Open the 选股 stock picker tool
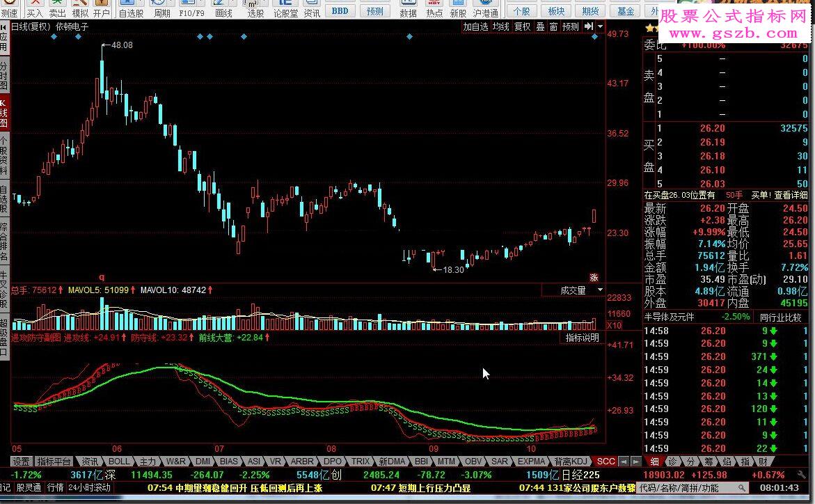Screen dimensions: 815x504 click(x=255, y=9)
